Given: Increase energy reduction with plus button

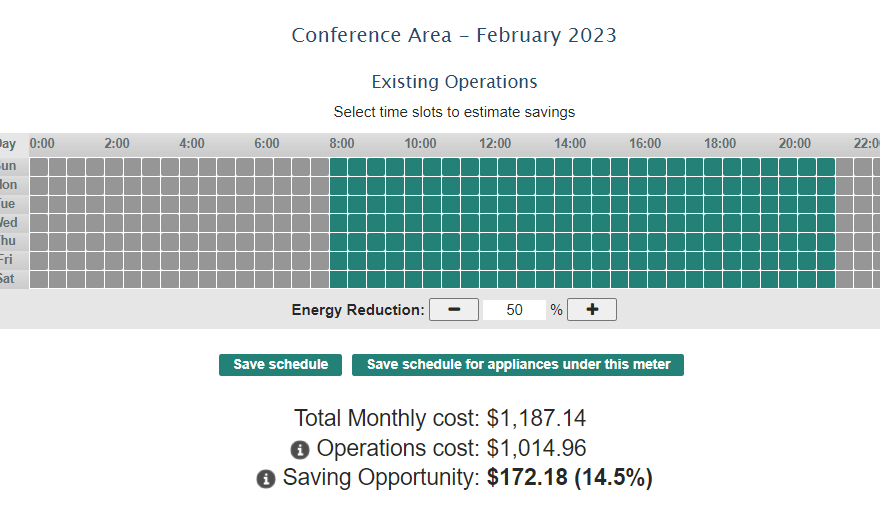Looking at the screenshot, I should [x=592, y=310].
